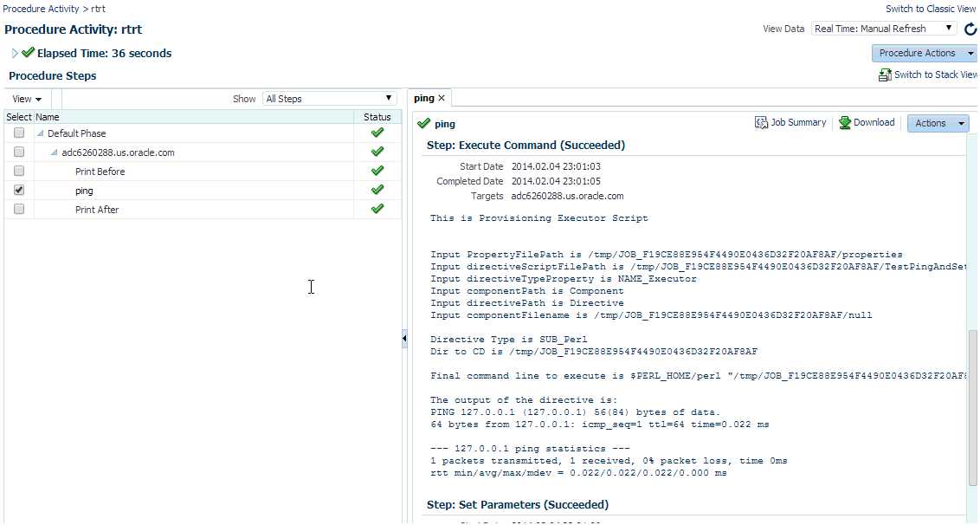Open the Show All Steps dropdown
This screenshot has width=980, height=525.
coord(329,98)
